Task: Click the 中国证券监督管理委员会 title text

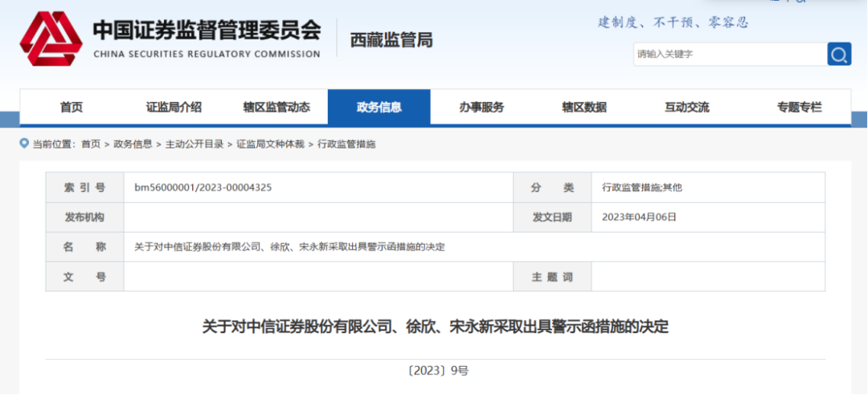Action: coord(207,31)
